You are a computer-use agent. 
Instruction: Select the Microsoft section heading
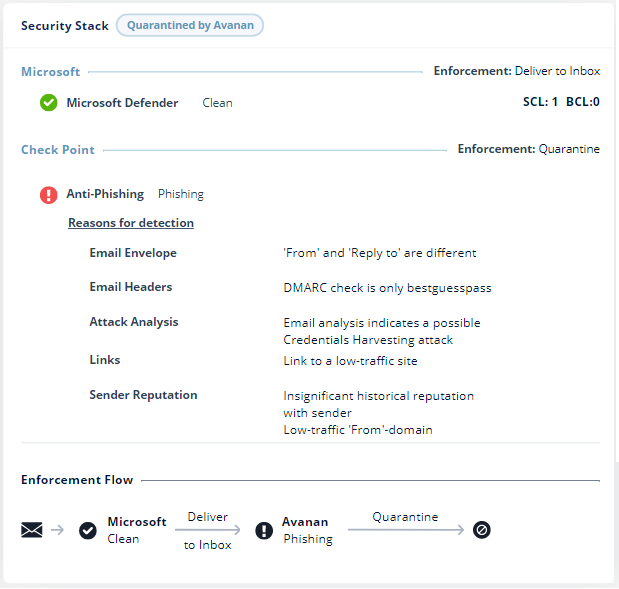(x=51, y=71)
